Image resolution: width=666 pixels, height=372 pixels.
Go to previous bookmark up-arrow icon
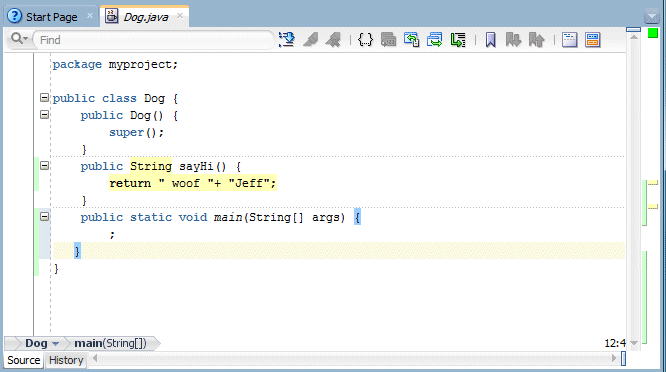click(536, 40)
